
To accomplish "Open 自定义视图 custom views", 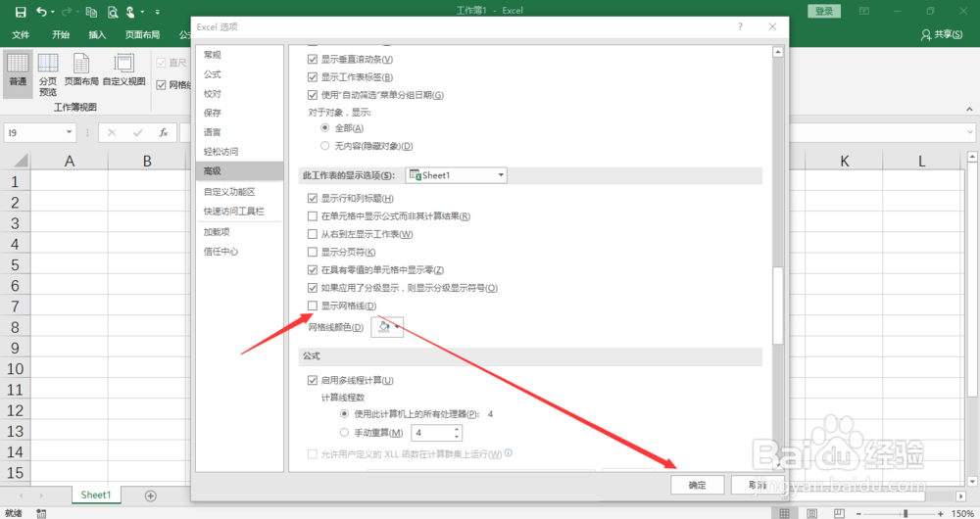I will 123,70.
